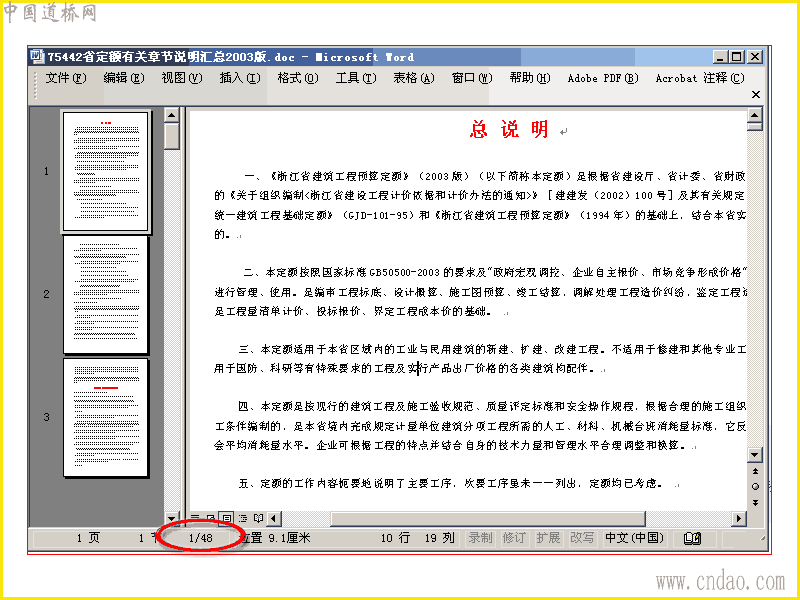
Task: Open the 文件(F) menu
Action: click(66, 78)
